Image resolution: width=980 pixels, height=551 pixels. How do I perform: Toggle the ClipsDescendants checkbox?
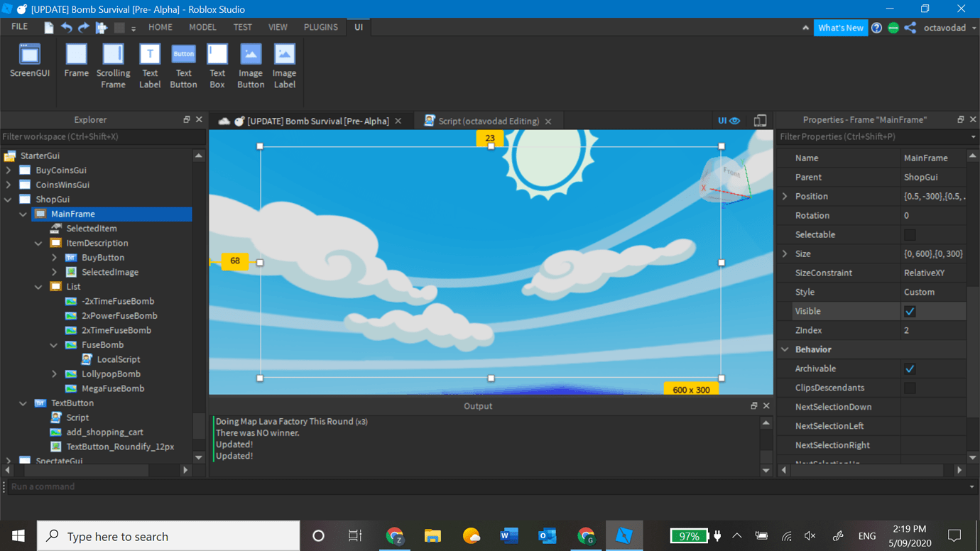(x=910, y=388)
